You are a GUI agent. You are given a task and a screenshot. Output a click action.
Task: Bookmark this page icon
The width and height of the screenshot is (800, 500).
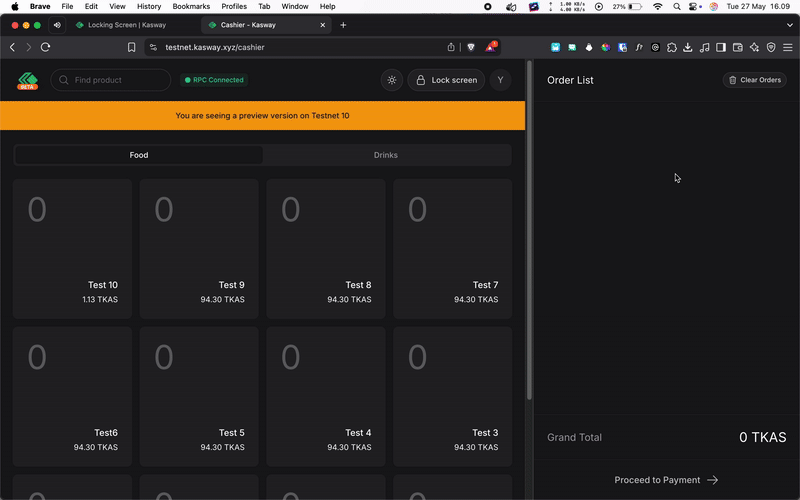132,47
